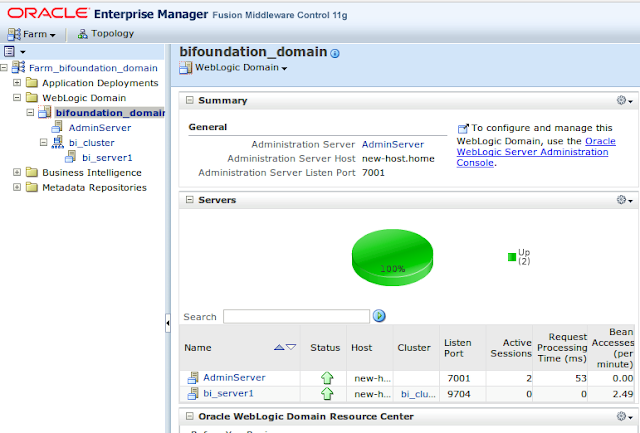
Task: Click the search go arrow icon
Action: 379,316
